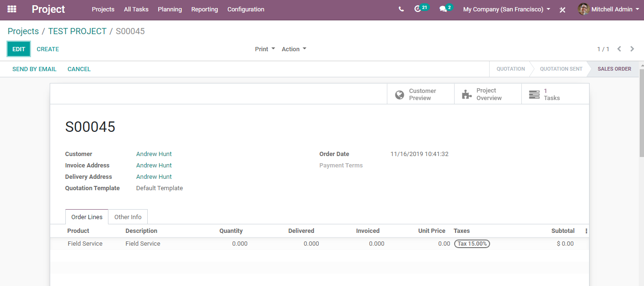Open Mitchell Admin user menu
644x286 pixels.
(608, 9)
